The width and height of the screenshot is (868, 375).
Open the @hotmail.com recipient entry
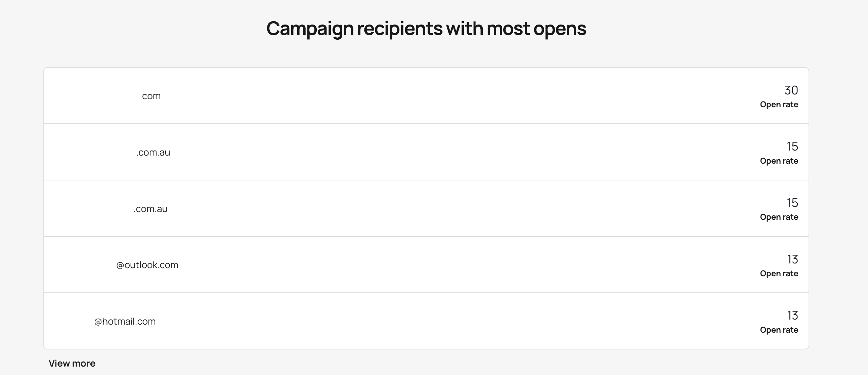click(x=125, y=322)
